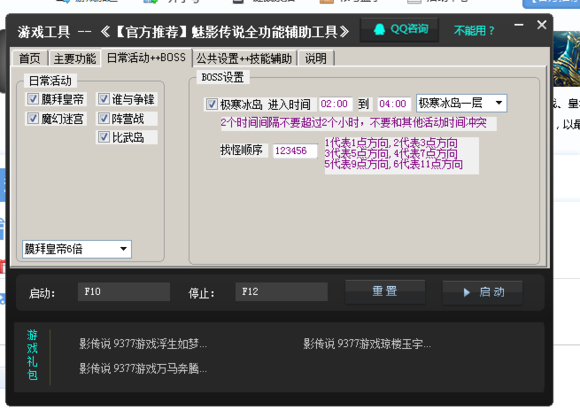The height and width of the screenshot is (410, 580).
Task: Open the 9377游戏琼楼玉宇 gift link
Action: tap(367, 344)
